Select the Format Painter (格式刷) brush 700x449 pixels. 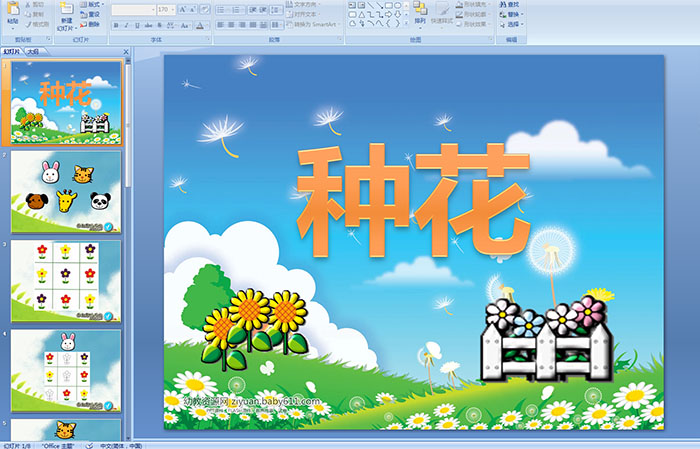tap(28, 24)
